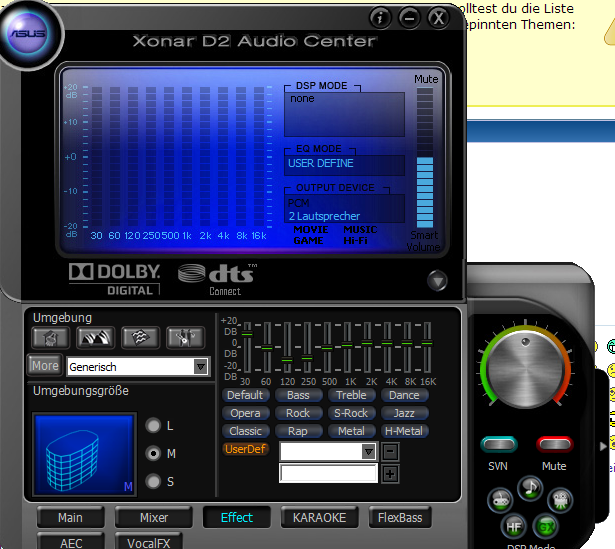Screen dimensions: 615x549
Task: Open the FlexBass tab
Action: tap(400, 518)
